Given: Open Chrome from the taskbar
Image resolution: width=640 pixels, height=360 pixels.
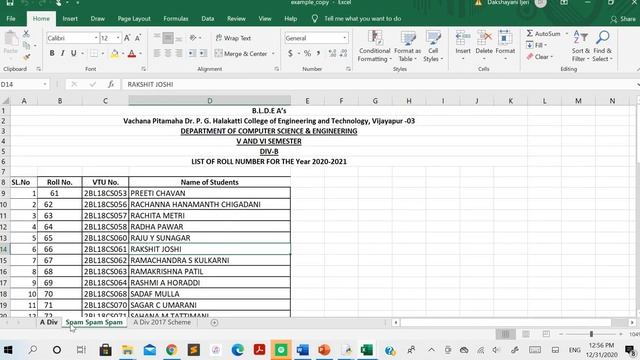Looking at the screenshot, I should coord(171,350).
